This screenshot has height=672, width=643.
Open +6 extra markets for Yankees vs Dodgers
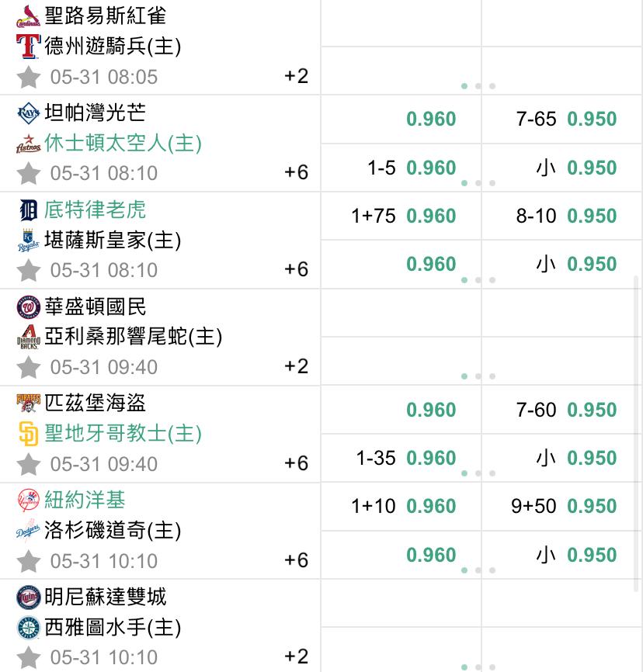pyautogui.click(x=297, y=560)
